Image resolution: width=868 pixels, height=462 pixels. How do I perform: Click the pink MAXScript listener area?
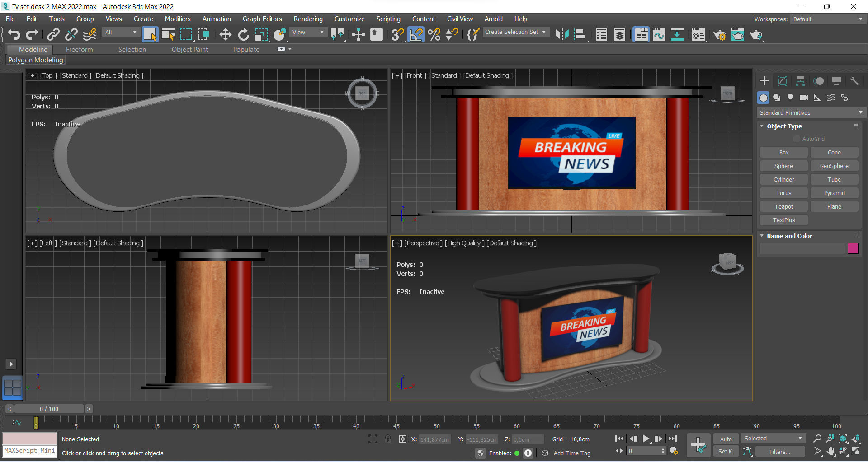pyautogui.click(x=30, y=439)
